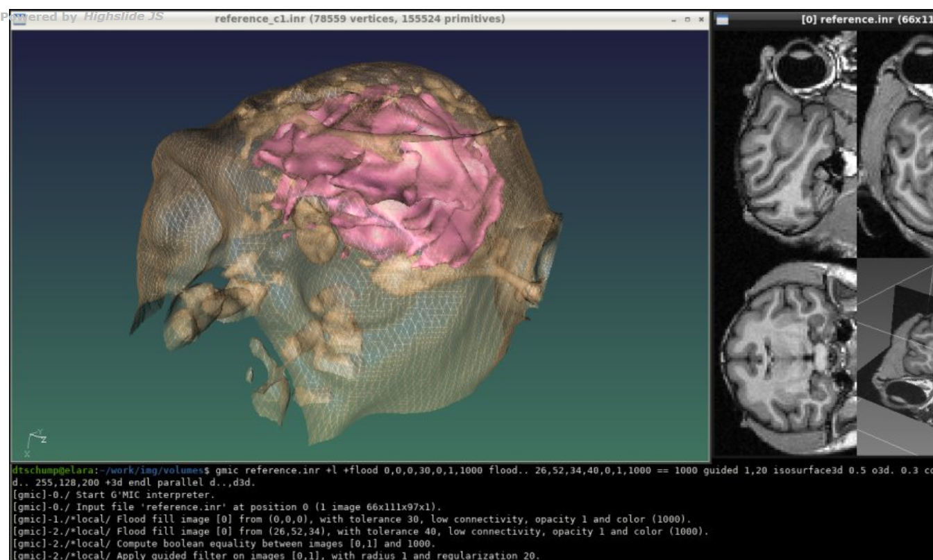Click the XYZ axes orientation indicator
The image size is (933, 560).
click(x=35, y=441)
